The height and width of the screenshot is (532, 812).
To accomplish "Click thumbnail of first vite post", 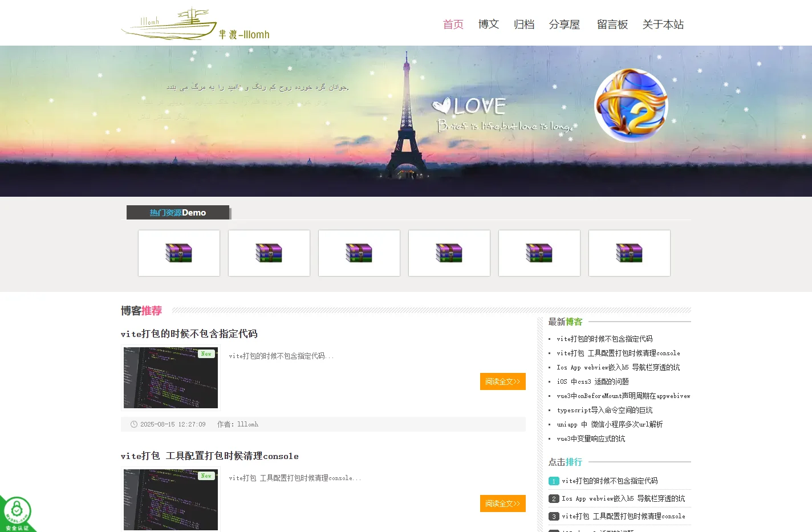I will pyautogui.click(x=170, y=377).
